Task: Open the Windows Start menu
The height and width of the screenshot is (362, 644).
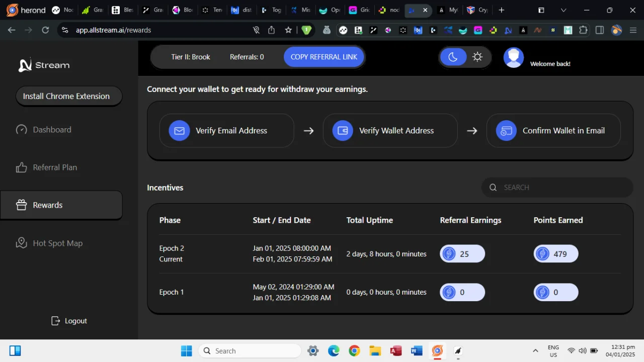Action: (186, 351)
